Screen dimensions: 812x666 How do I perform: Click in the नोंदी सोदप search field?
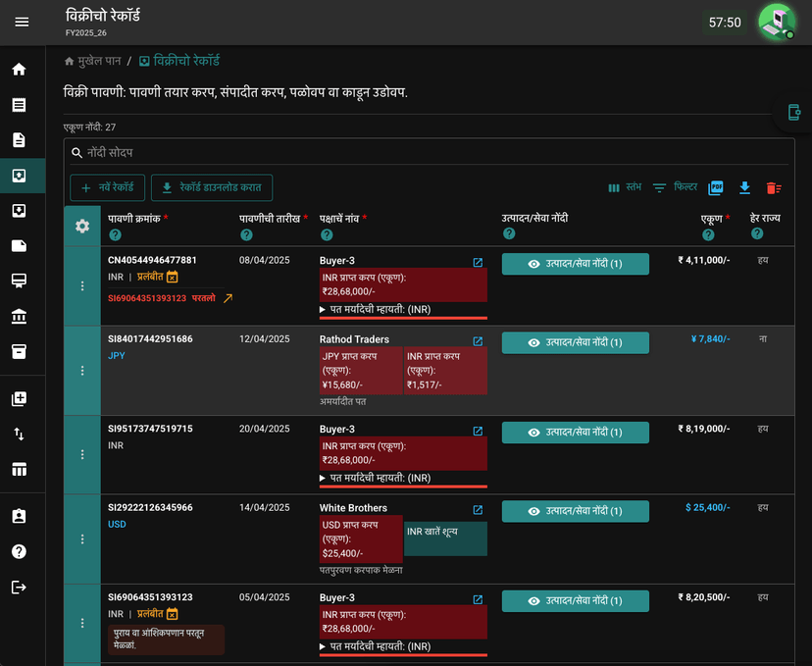429,153
